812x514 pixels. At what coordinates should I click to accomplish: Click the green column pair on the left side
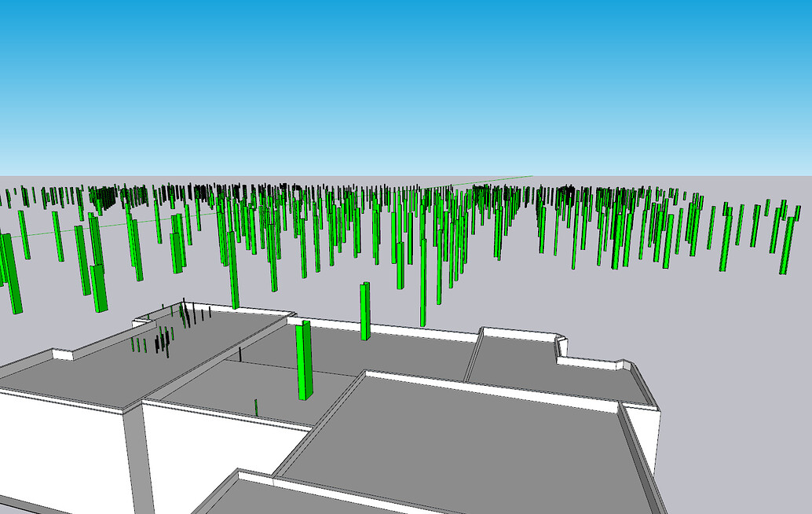coord(98,267)
